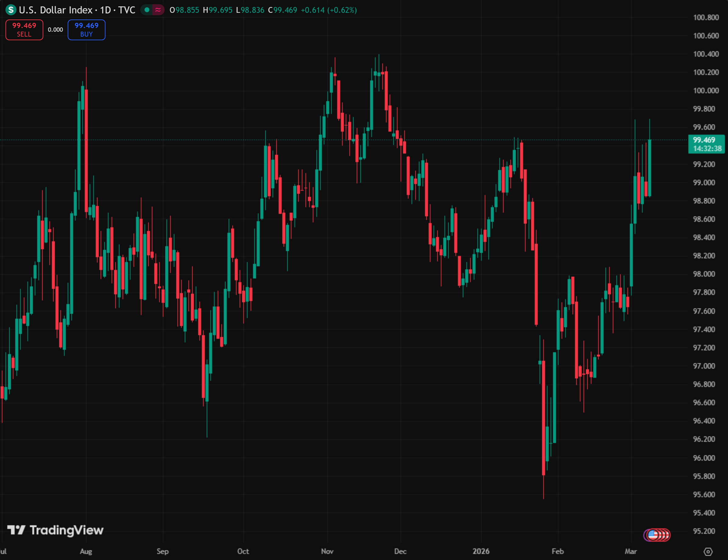The height and width of the screenshot is (560, 728).
Task: Open the U.S. Dollar Index symbol title
Action: (x=55, y=10)
